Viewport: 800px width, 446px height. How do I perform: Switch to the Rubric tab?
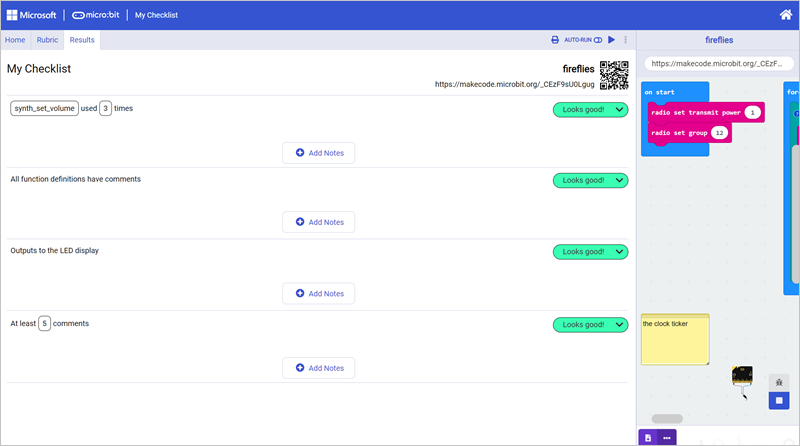tap(47, 40)
